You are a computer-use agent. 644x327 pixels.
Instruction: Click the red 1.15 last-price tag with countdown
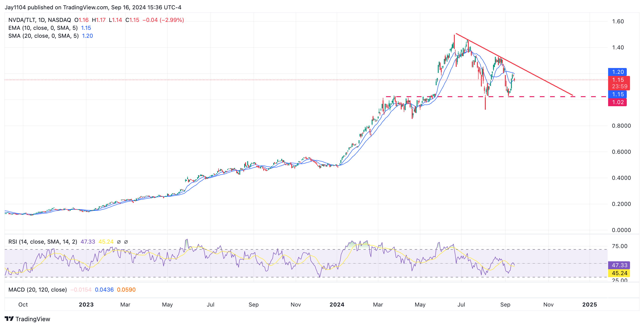[619, 83]
